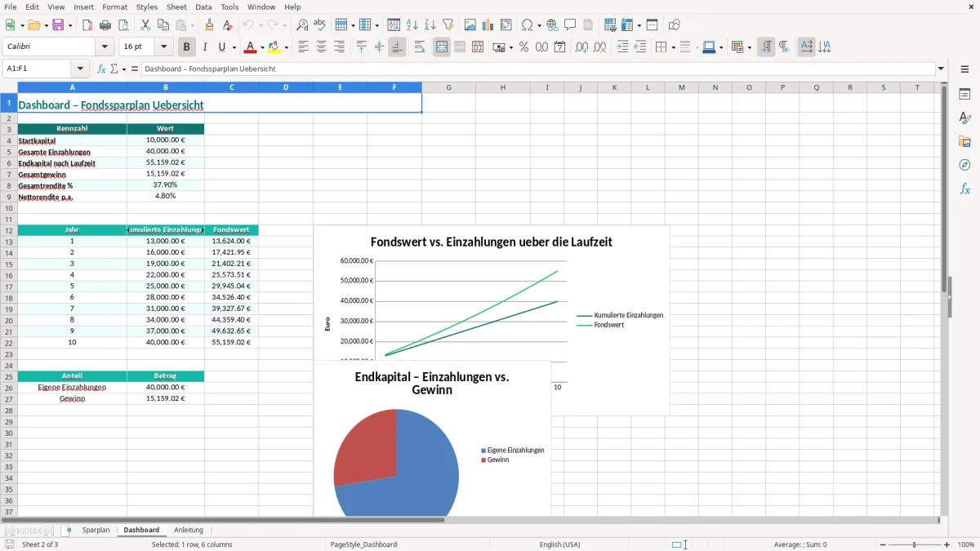Select row header 12
Image resolution: width=980 pixels, height=551 pixels.
8,230
